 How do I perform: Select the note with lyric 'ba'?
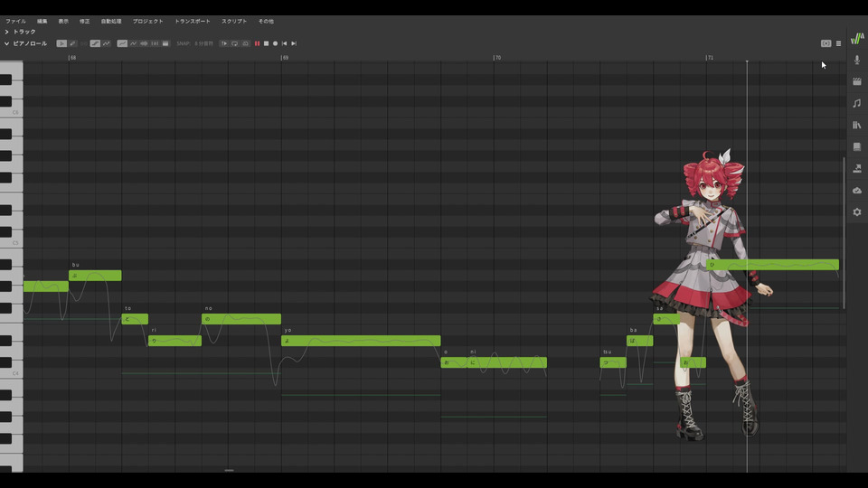[x=640, y=341]
